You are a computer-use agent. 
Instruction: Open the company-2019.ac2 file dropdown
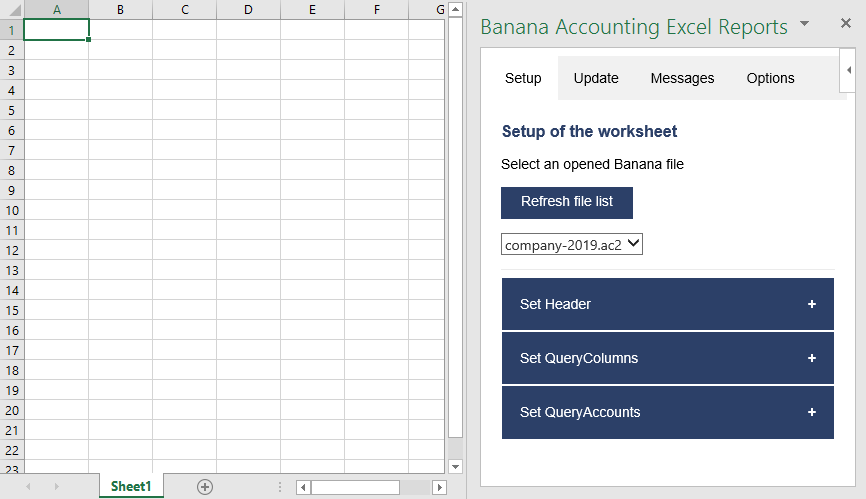coord(572,244)
